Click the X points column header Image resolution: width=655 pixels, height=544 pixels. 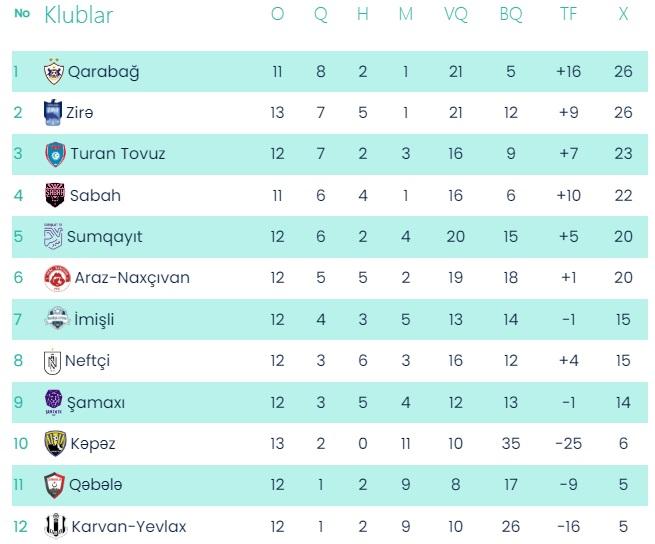tap(623, 16)
